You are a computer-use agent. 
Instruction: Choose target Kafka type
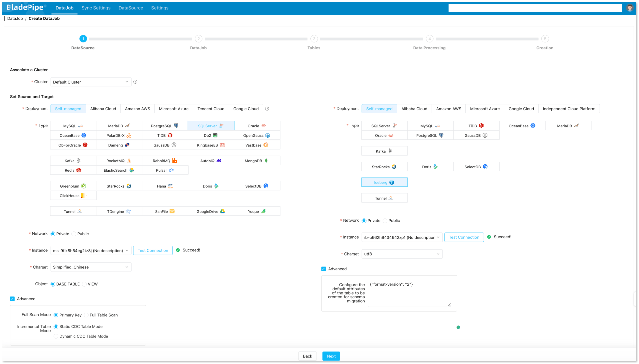point(384,151)
